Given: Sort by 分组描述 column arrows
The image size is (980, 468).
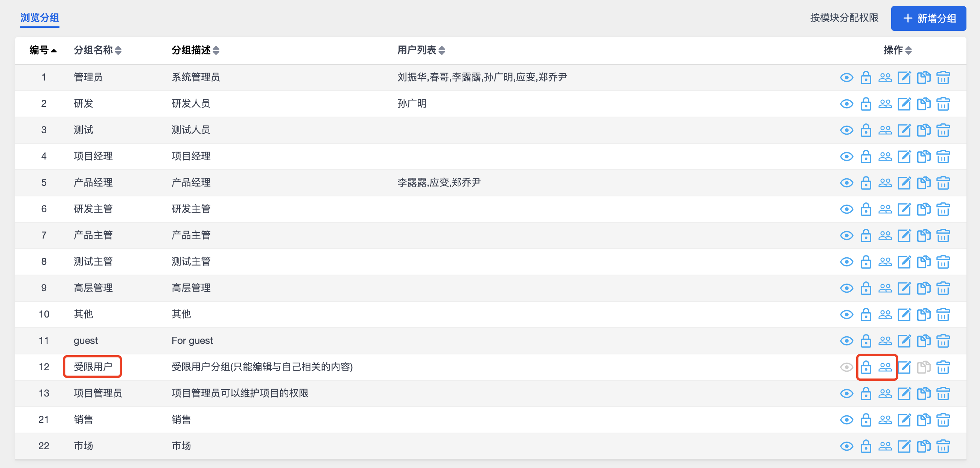Looking at the screenshot, I should tap(216, 50).
